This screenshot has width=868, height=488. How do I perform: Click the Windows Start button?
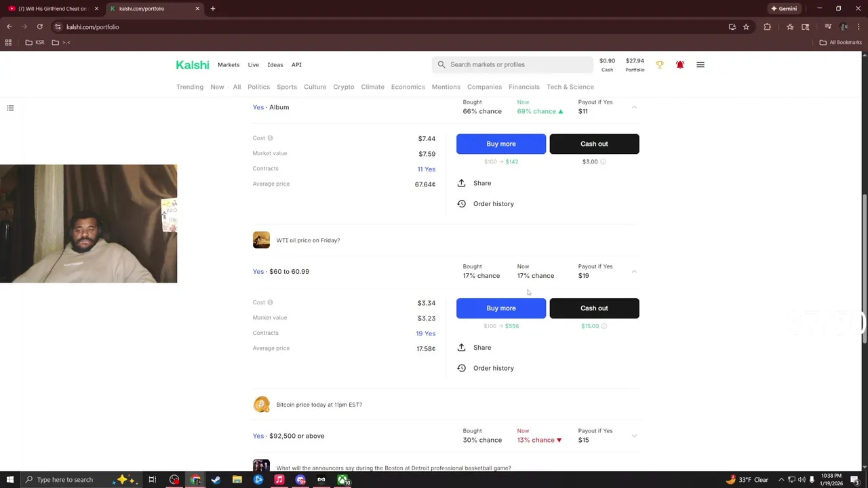click(9, 480)
